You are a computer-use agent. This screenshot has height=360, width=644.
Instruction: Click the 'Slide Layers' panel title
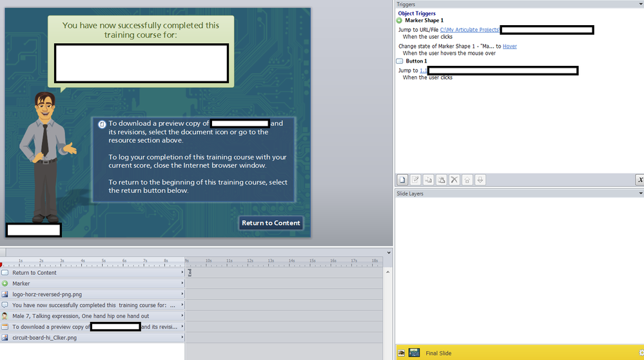click(x=410, y=194)
